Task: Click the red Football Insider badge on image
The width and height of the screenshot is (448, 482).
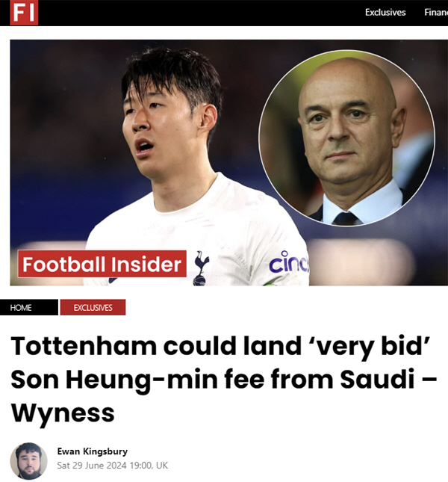Action: pos(102,264)
